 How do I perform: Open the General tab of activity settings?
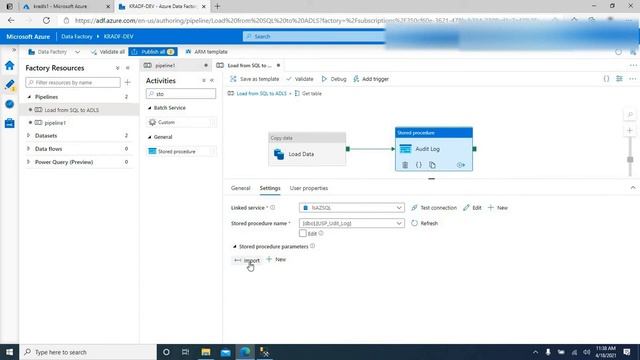[x=240, y=188]
